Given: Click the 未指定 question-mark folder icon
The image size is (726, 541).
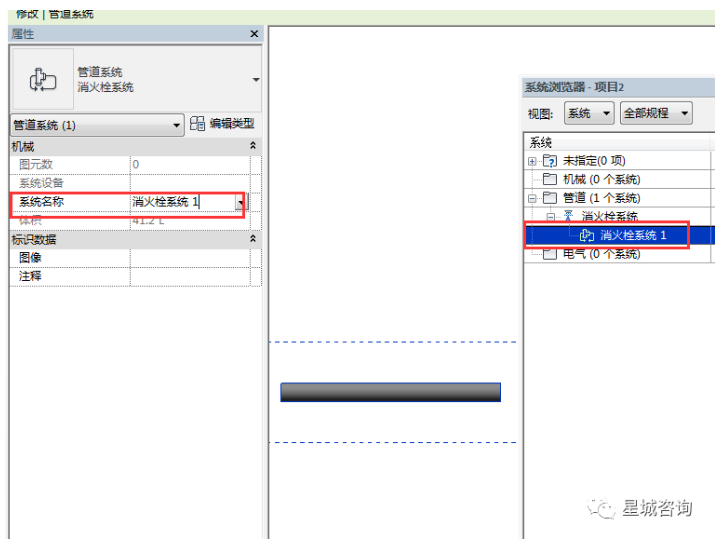Looking at the screenshot, I should tap(550, 161).
